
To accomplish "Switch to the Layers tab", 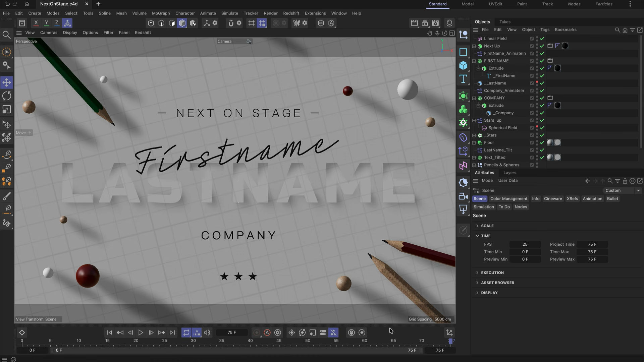I will (x=509, y=173).
